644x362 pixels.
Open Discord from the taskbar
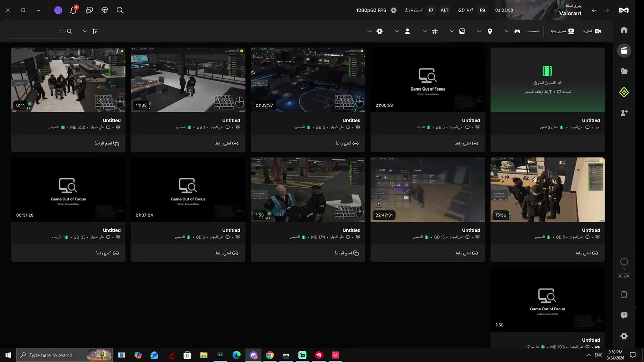tap(253, 355)
